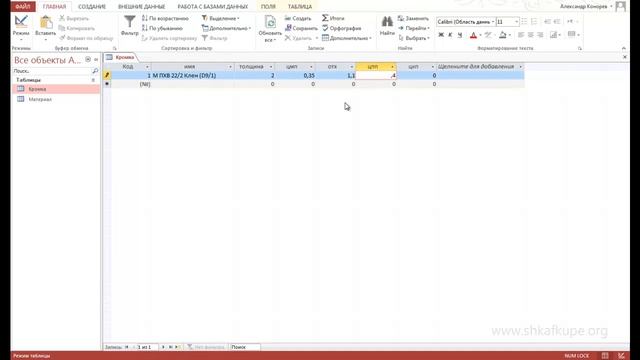Switch to ВНЕШНИЕ ДАННЫЕ tab

click(142, 7)
